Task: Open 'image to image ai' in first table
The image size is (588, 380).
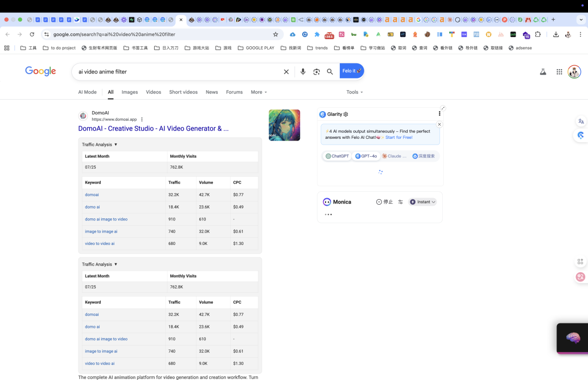Action: coord(101,231)
